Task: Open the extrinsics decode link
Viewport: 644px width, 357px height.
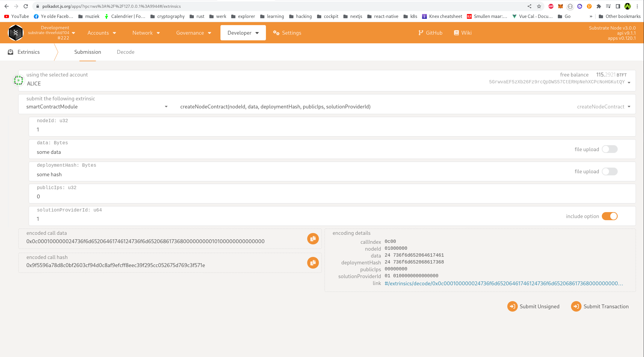Action: tap(503, 284)
